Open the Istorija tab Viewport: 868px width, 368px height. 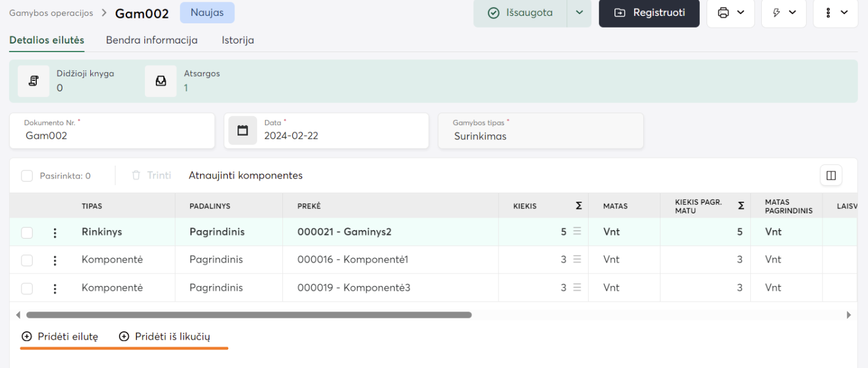click(x=238, y=40)
